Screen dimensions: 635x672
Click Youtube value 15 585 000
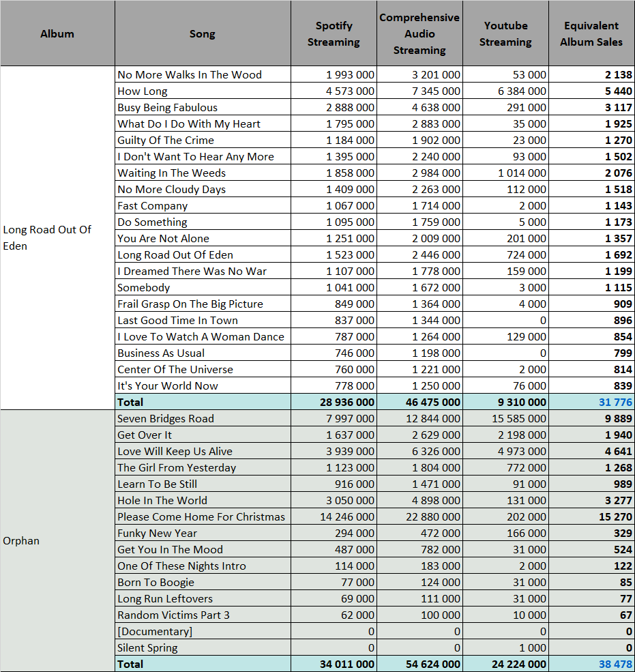(x=505, y=418)
